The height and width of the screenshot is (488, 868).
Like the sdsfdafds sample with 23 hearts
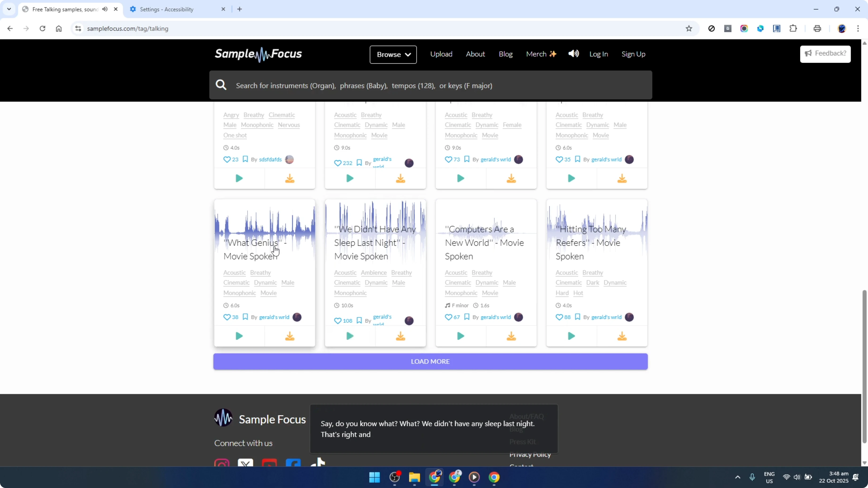[227, 160]
